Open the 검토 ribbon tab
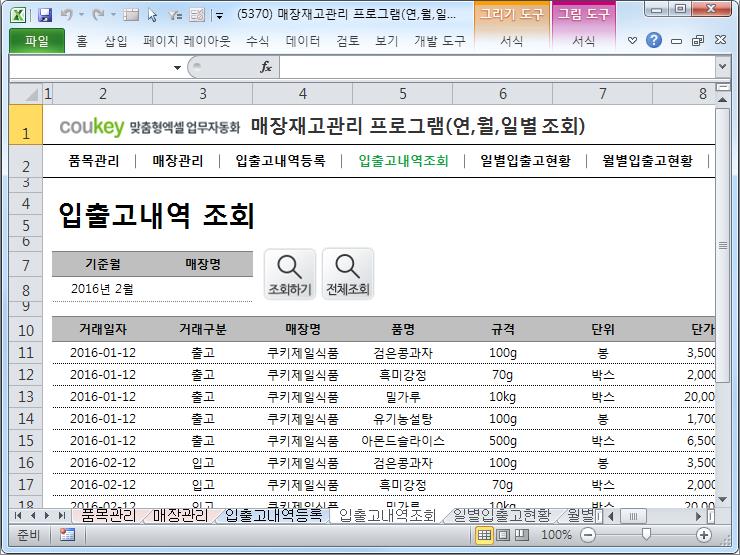 [x=348, y=41]
